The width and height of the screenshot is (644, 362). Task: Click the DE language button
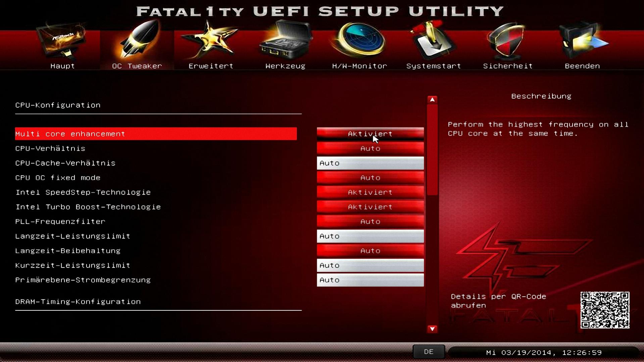click(x=429, y=352)
